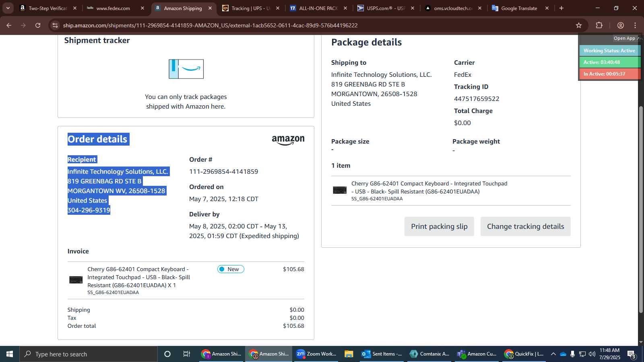Click the Windows taskbar search box
Screen dimensions: 644x362
[89, 354]
